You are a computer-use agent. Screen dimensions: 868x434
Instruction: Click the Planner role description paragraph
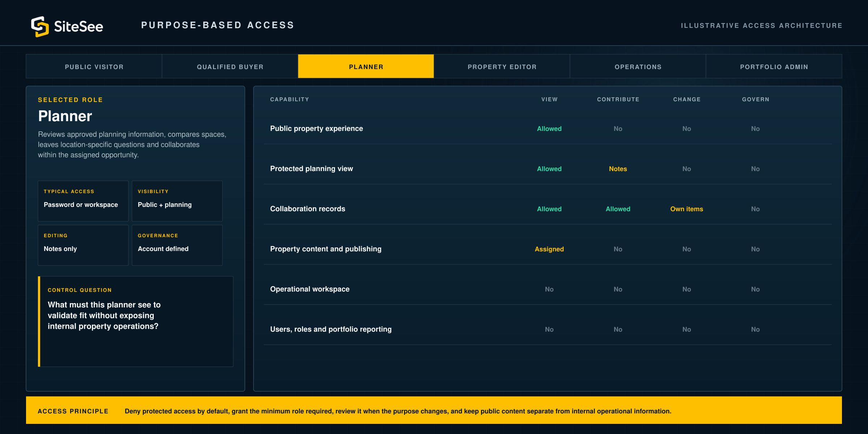pos(132,145)
